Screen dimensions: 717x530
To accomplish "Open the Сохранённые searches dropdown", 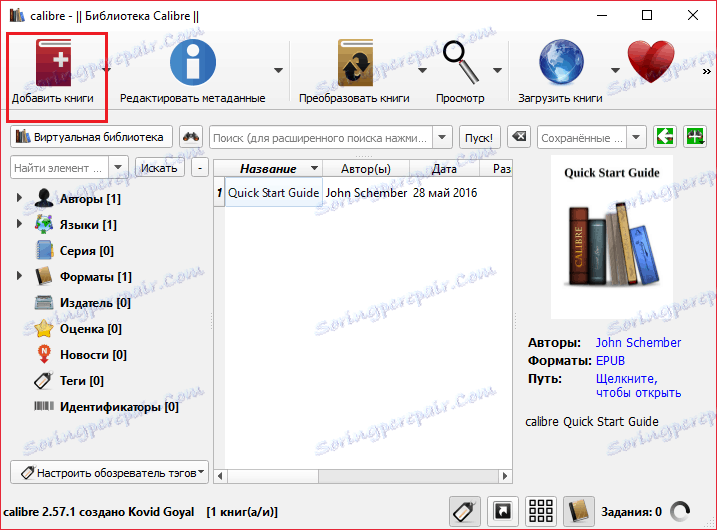I will (x=636, y=137).
